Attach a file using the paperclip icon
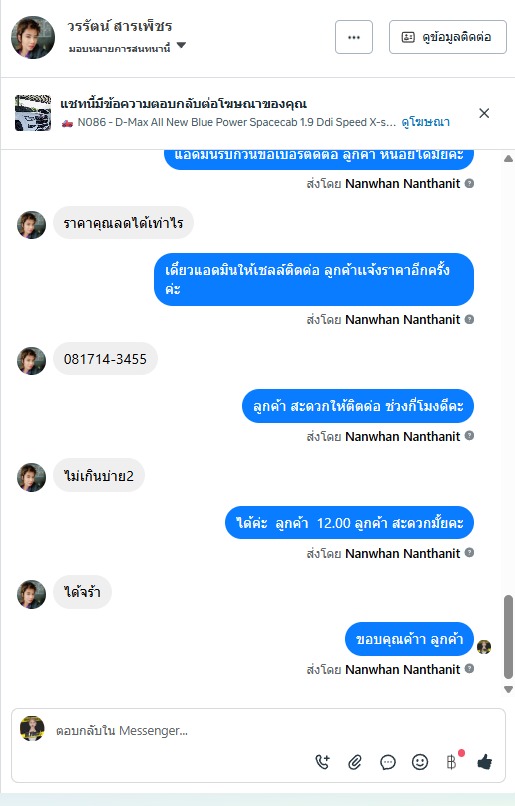Viewport: 515px width, 806px height. [355, 762]
